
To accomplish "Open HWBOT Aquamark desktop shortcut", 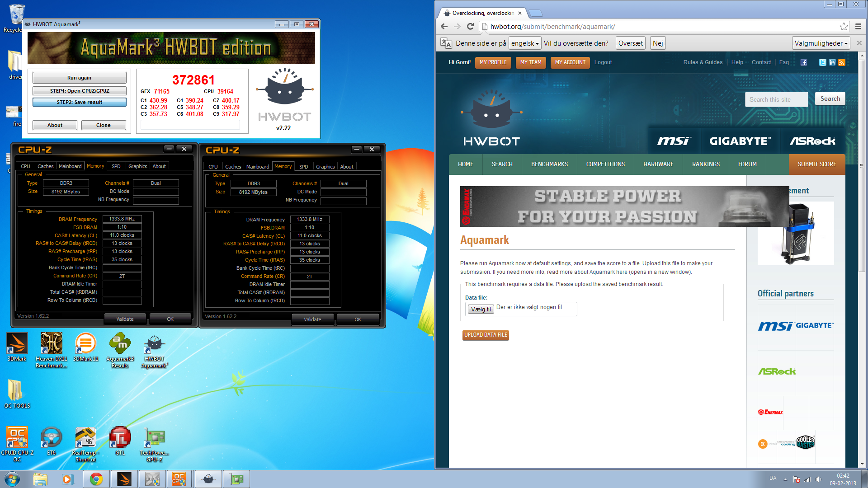I will (x=154, y=350).
